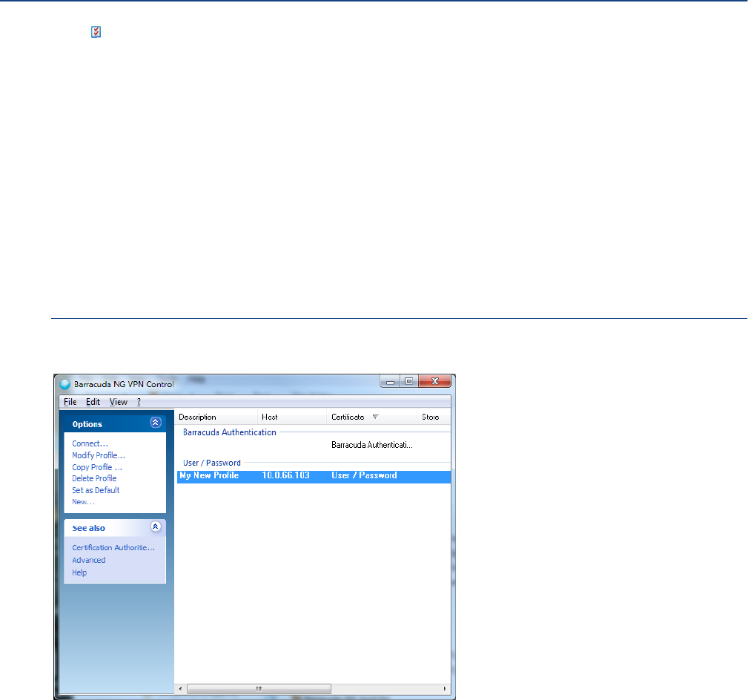Choose Copy Profile ... option
The image size is (748, 700).
point(97,467)
